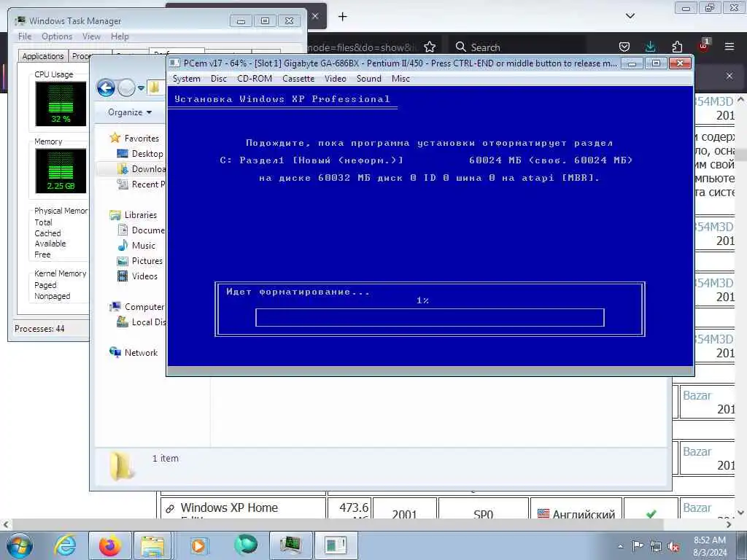This screenshot has width=747, height=560.
Task: Click the Windows XP Home link
Action: click(x=228, y=507)
